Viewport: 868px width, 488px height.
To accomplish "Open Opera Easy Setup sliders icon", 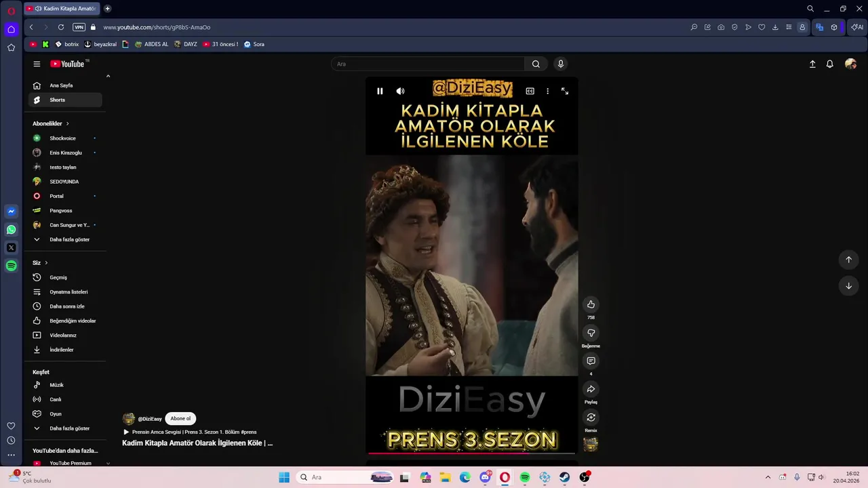I will 789,27.
